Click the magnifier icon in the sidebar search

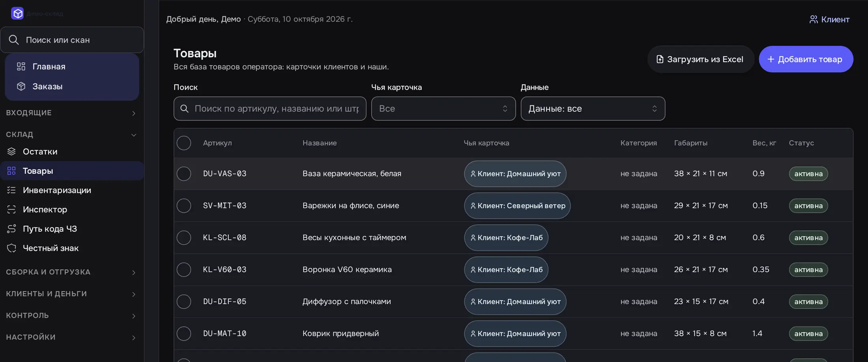(x=14, y=40)
